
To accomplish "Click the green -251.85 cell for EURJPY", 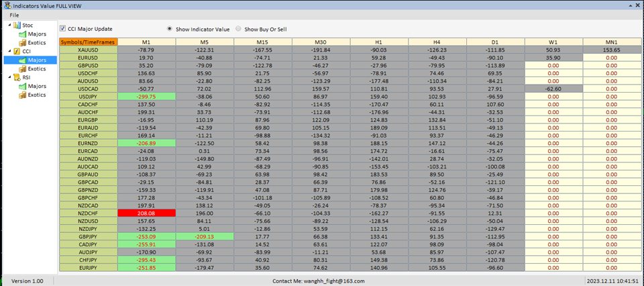I will pos(147,267).
